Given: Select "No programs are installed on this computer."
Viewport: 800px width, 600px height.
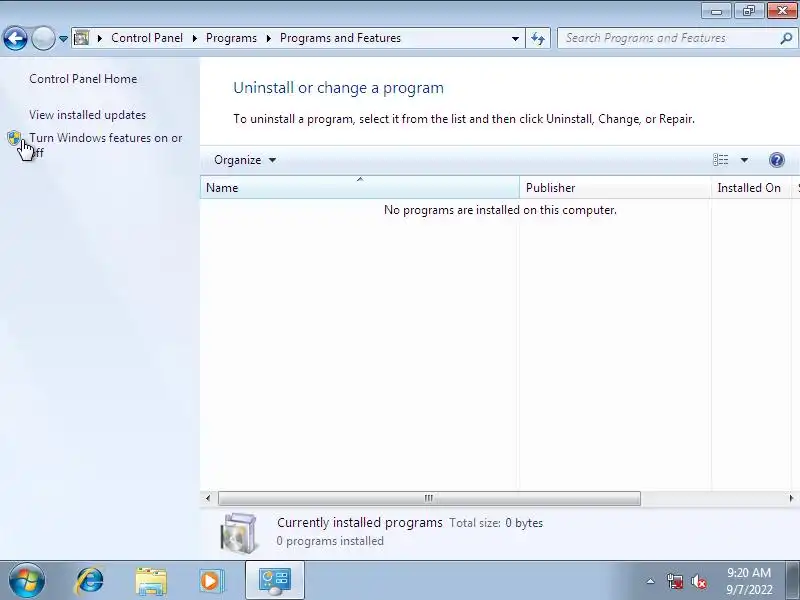Looking at the screenshot, I should click(x=500, y=210).
